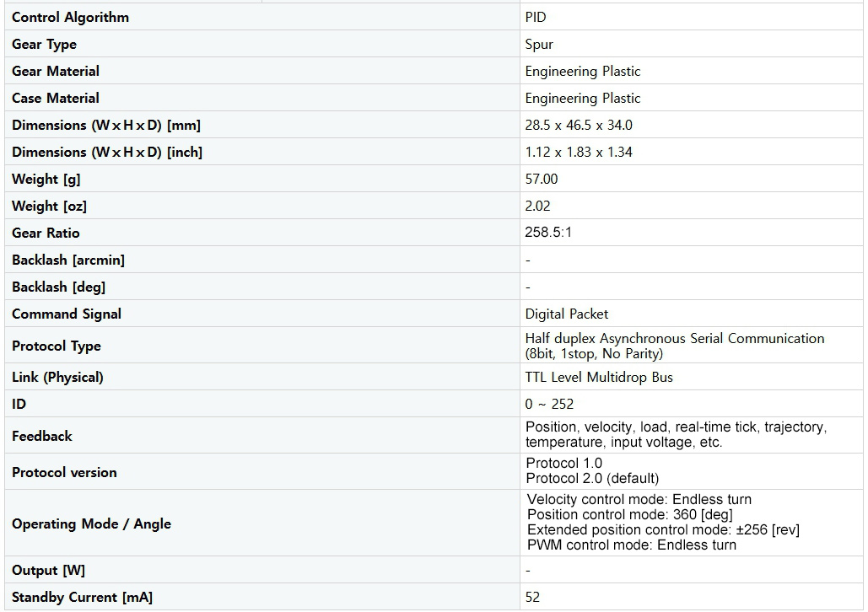Select the Gear Type label
The image size is (868, 612).
(x=44, y=44)
